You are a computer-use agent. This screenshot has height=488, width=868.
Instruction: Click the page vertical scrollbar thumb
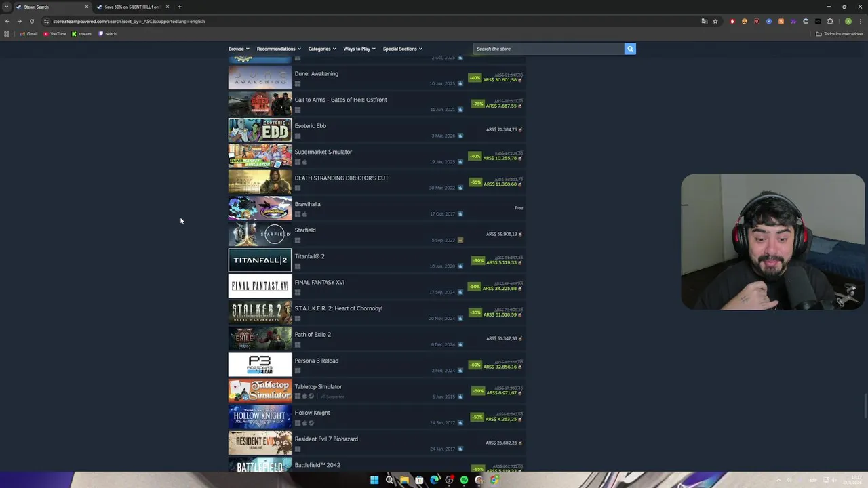(x=865, y=407)
